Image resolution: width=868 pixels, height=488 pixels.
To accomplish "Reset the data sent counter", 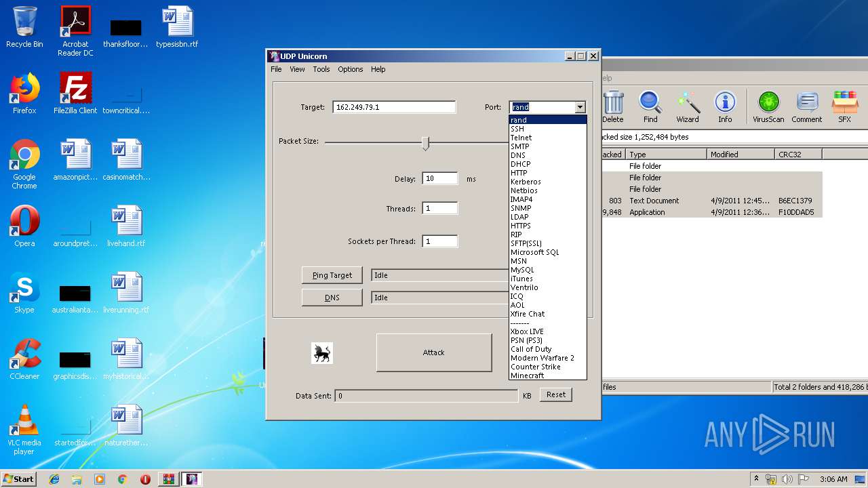I will click(x=556, y=394).
